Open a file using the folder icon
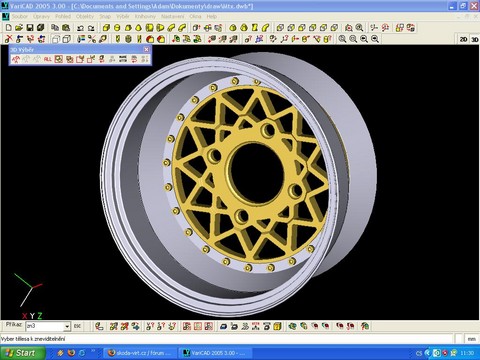This screenshot has width=480, height=360. click(x=19, y=28)
